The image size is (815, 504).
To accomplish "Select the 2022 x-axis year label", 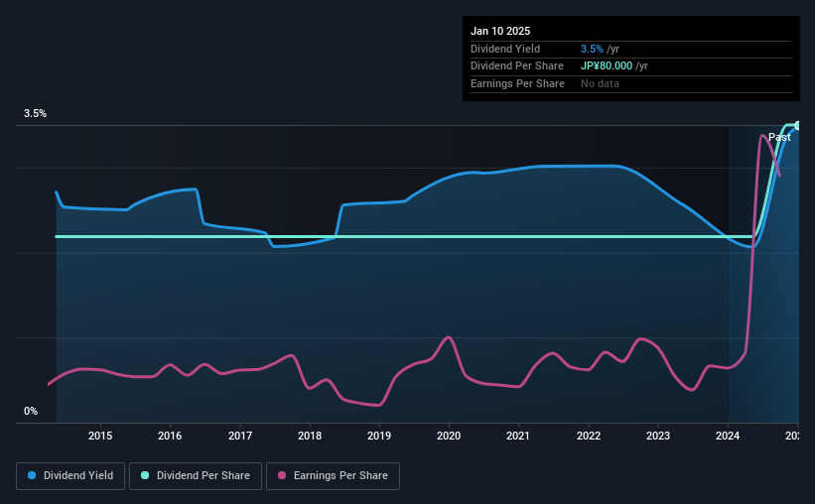I will click(589, 436).
